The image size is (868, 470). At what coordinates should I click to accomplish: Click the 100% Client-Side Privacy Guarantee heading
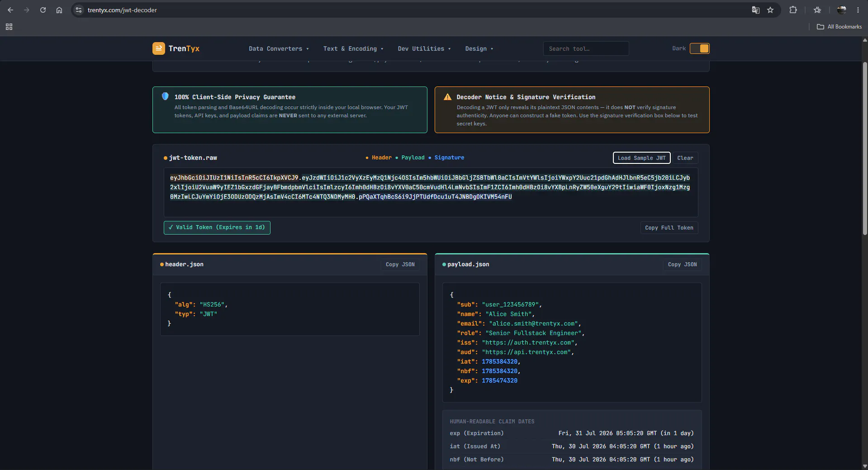(235, 97)
